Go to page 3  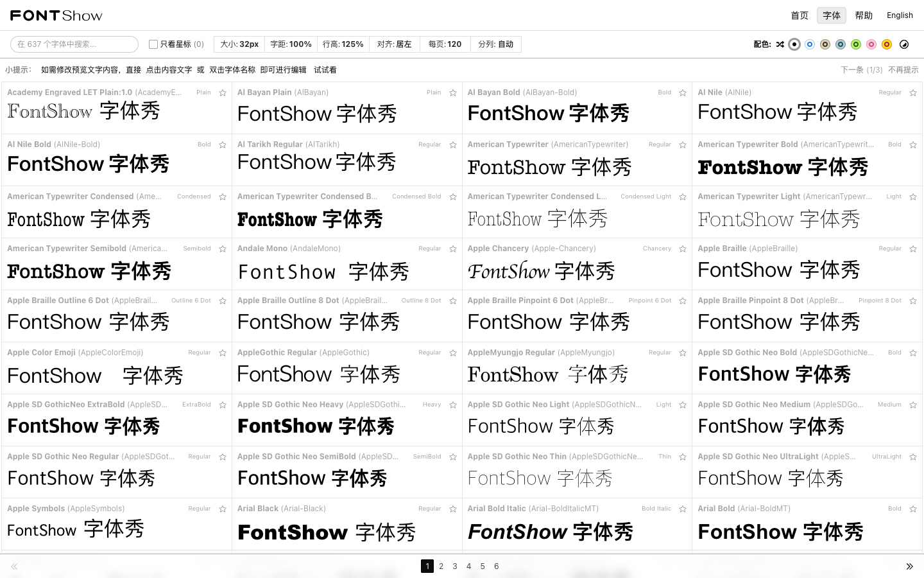[455, 566]
